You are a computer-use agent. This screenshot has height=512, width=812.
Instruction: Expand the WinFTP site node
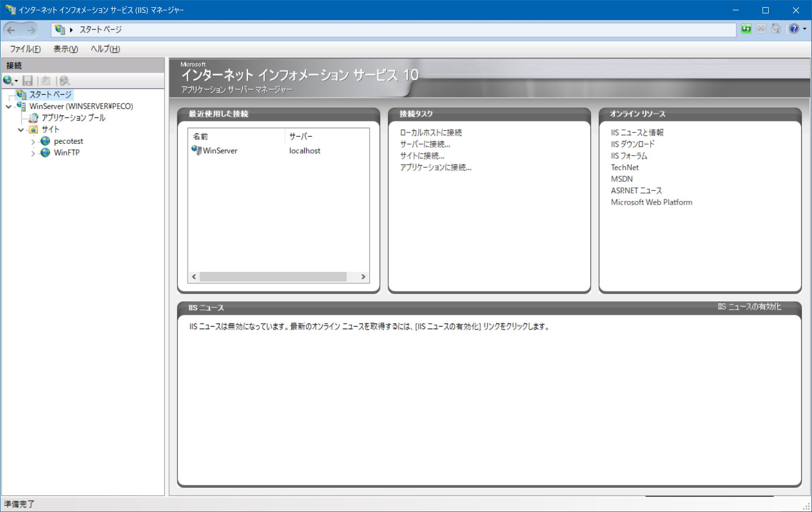pos(33,153)
